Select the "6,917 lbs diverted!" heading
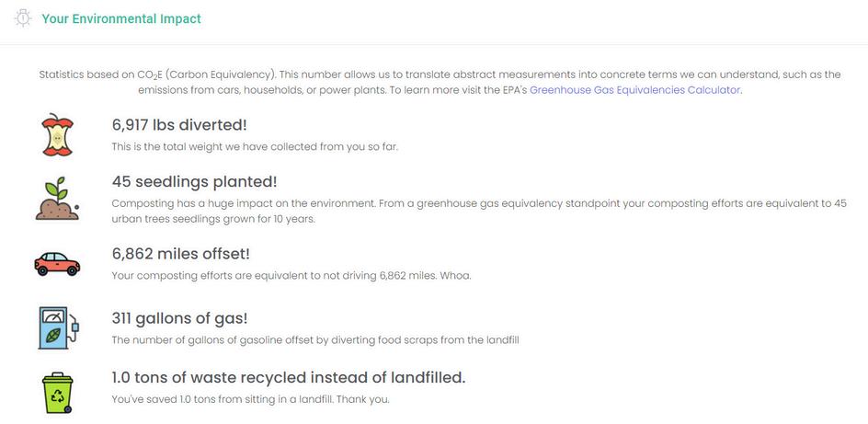 179,125
